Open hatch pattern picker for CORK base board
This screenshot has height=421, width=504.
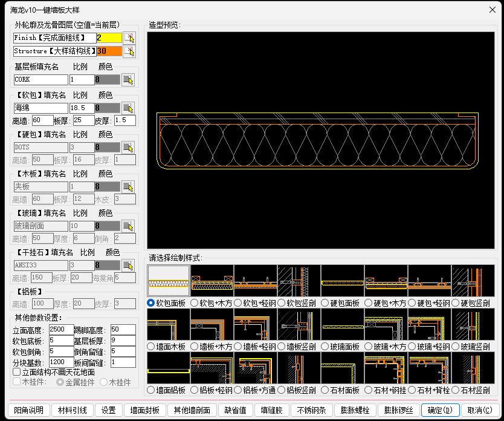[x=128, y=79]
